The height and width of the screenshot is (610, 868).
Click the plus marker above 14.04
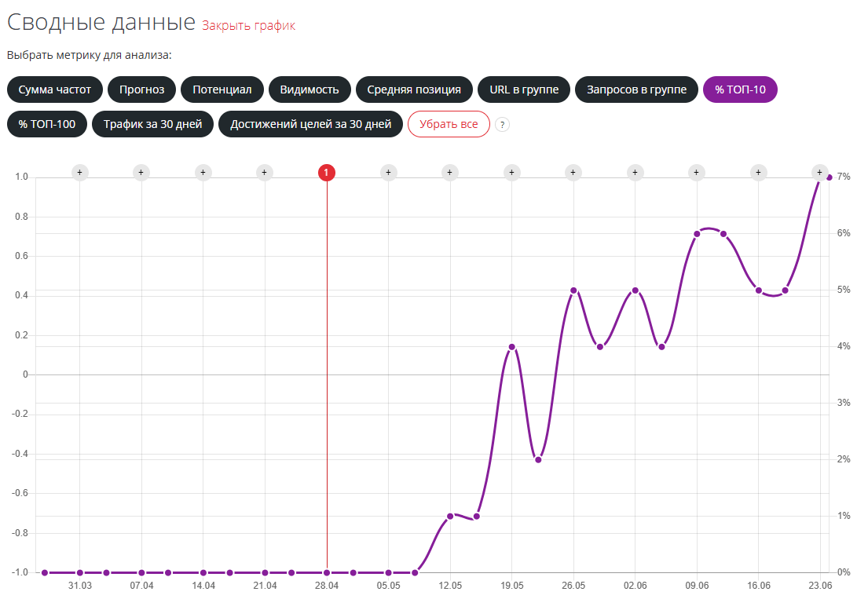203,173
